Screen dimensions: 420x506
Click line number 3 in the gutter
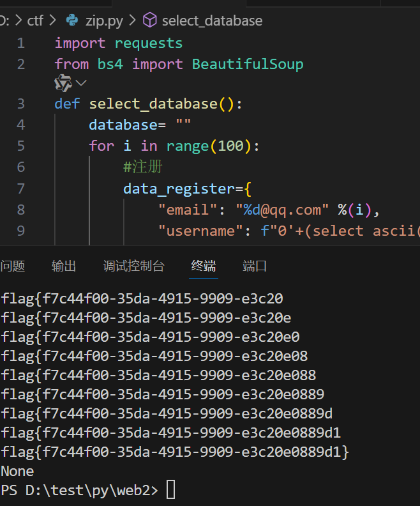pyautogui.click(x=21, y=104)
